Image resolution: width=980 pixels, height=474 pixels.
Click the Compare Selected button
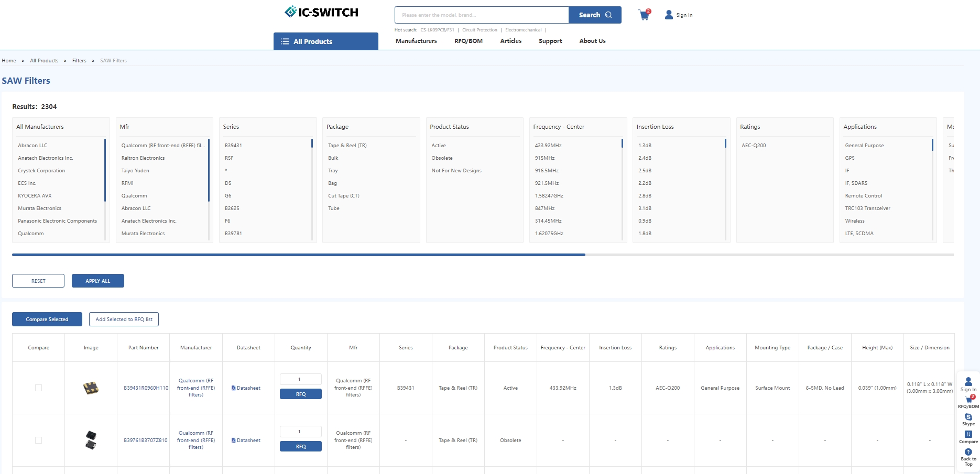tap(47, 319)
